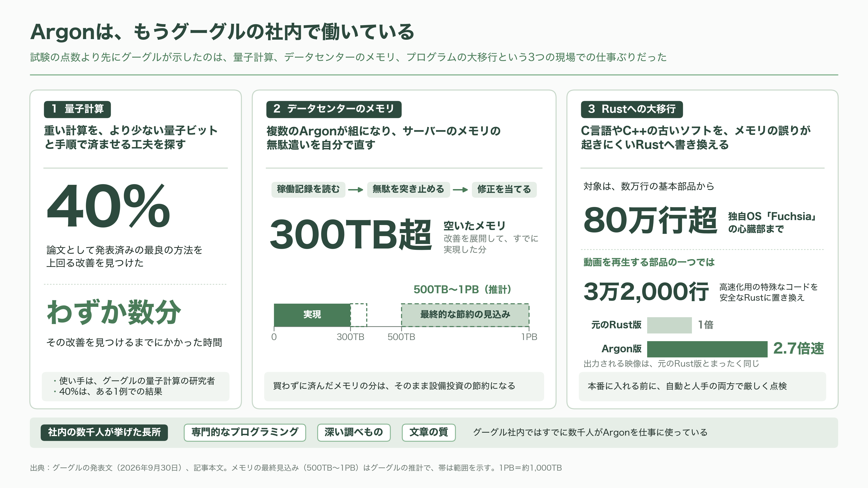
Task: Click the '80万行超' figure
Action: [650, 220]
